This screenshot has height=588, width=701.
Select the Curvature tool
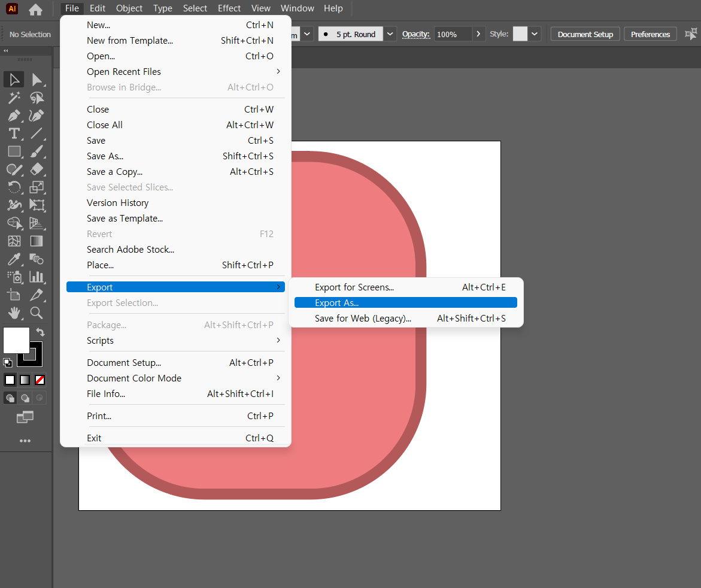37,116
